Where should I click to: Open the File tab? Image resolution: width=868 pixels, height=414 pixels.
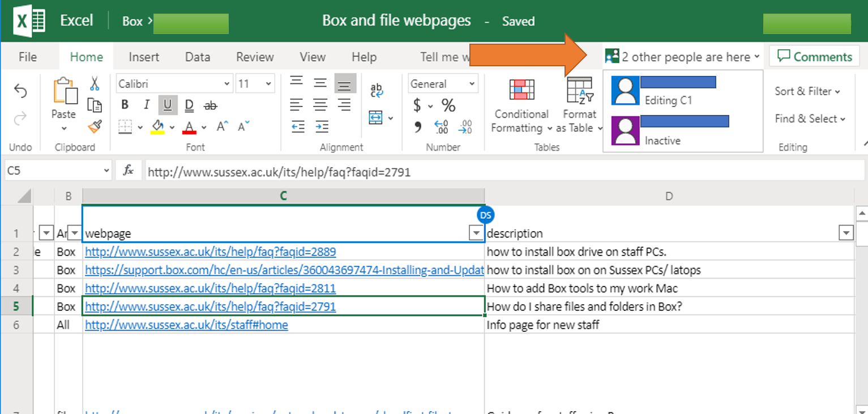pos(28,57)
